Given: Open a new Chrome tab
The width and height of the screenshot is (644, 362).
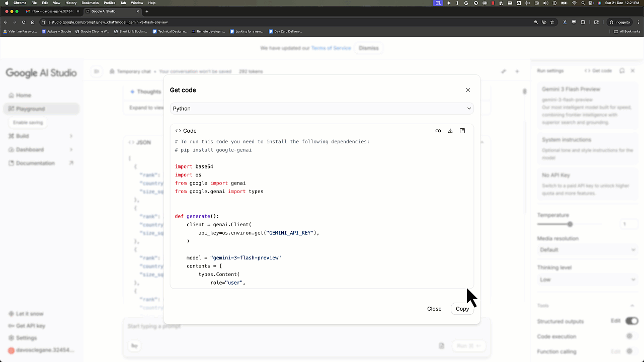Looking at the screenshot, I should pyautogui.click(x=147, y=11).
